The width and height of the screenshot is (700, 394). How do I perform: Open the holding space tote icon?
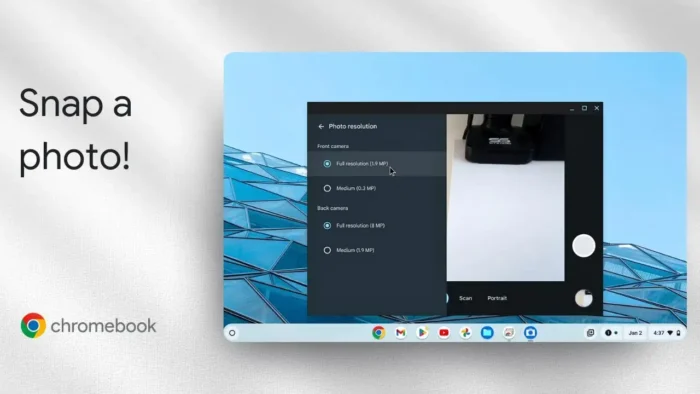click(x=590, y=333)
